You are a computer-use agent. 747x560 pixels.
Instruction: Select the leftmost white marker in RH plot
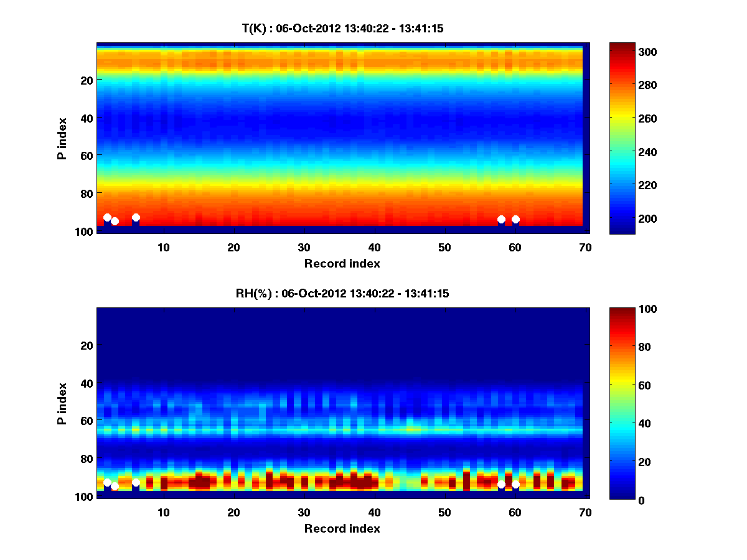point(107,483)
